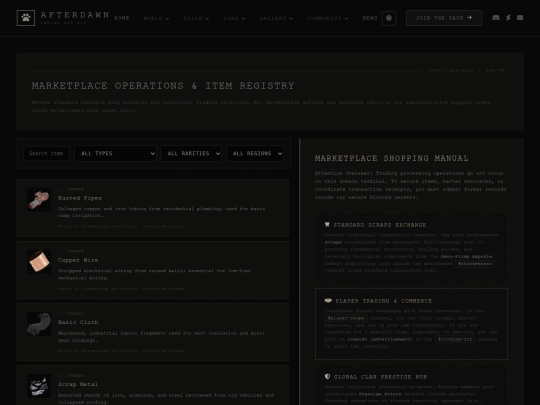Click the Player Trading & Commerce heading text
Viewport: 540px width, 405px height.
pos(384,301)
